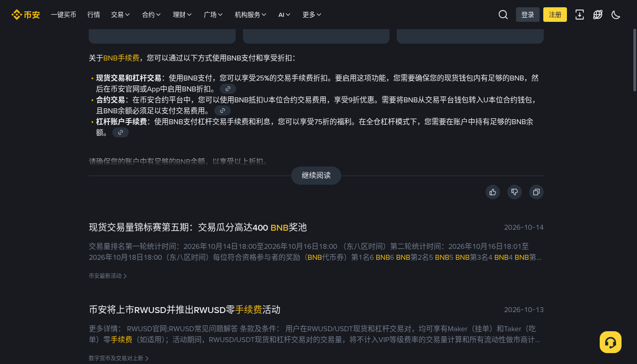
Task: Open article 币安将上市RWUSD并推出RWUSD零手续费活动
Action: (185, 310)
